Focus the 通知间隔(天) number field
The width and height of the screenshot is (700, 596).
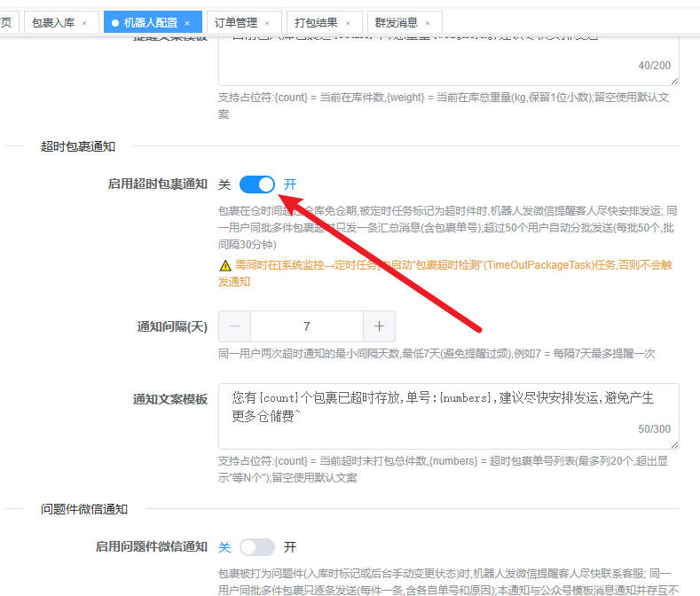307,326
